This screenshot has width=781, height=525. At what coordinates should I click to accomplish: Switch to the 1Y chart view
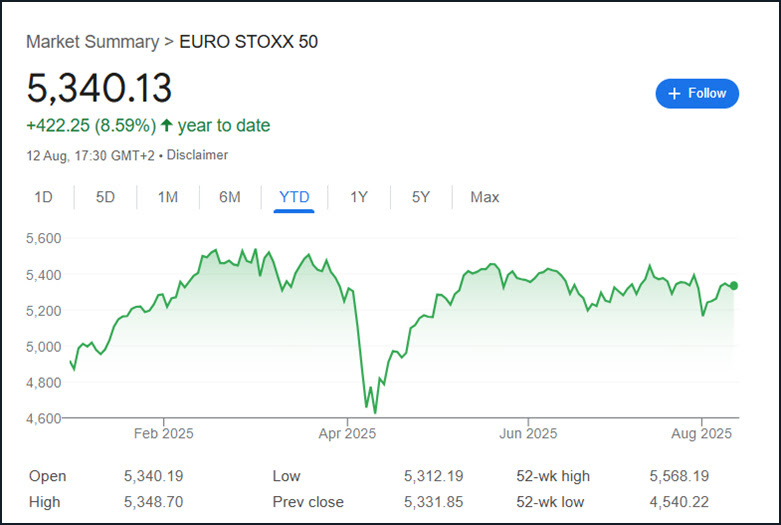click(359, 197)
